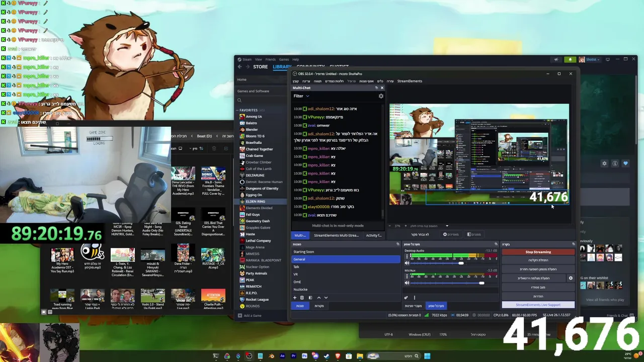The image size is (644, 362).
Task: Select General scene
Action: [346, 259]
